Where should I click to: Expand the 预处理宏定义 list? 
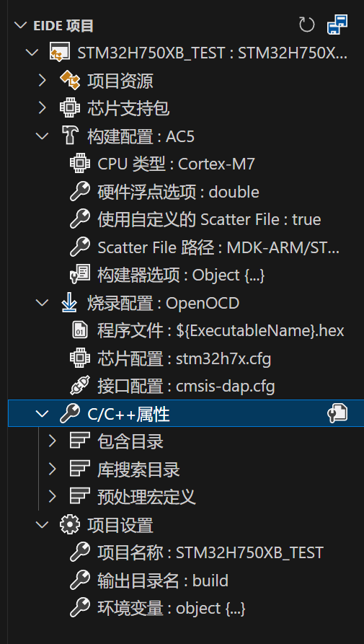52,497
